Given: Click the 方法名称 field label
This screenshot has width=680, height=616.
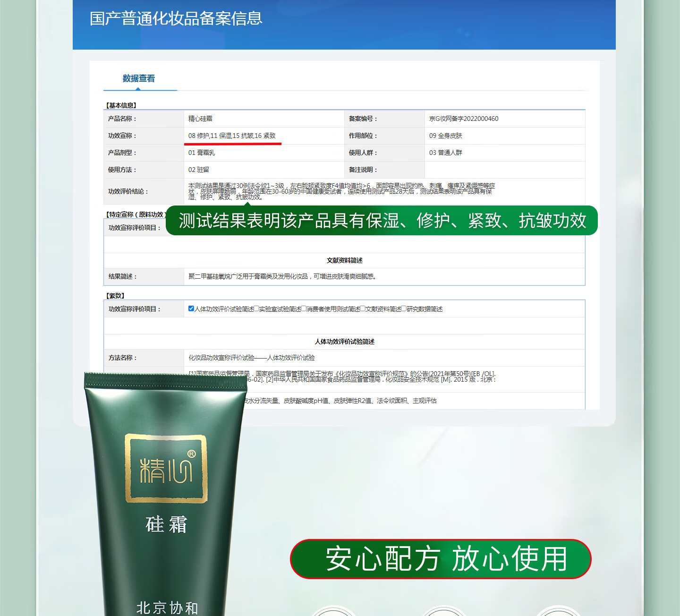Looking at the screenshot, I should [x=122, y=358].
